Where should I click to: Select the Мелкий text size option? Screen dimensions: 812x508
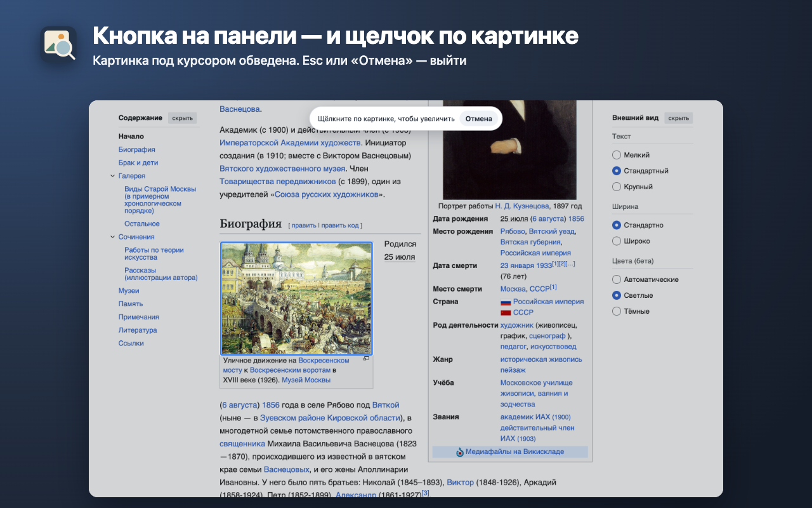(x=616, y=155)
